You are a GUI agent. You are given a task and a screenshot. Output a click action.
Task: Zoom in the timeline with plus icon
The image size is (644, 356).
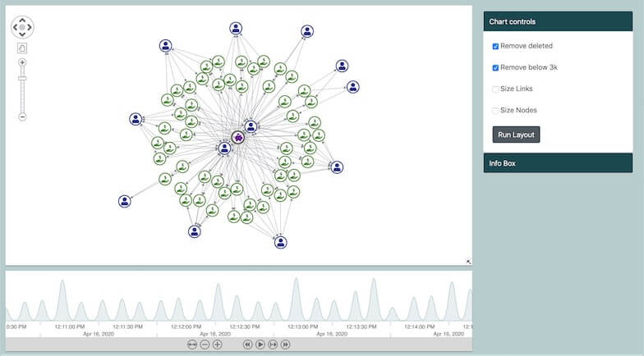coord(218,345)
